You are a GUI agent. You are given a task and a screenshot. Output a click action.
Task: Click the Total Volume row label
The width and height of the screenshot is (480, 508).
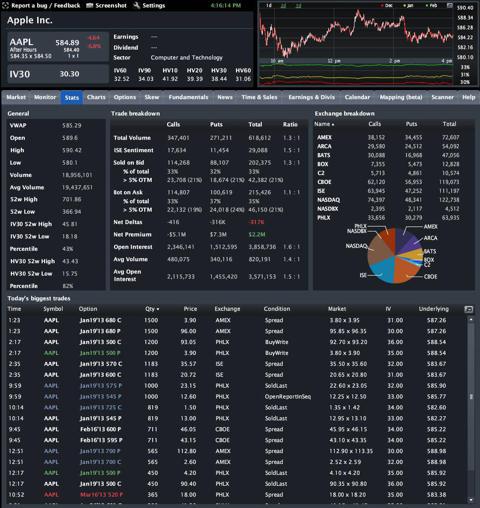tap(132, 138)
